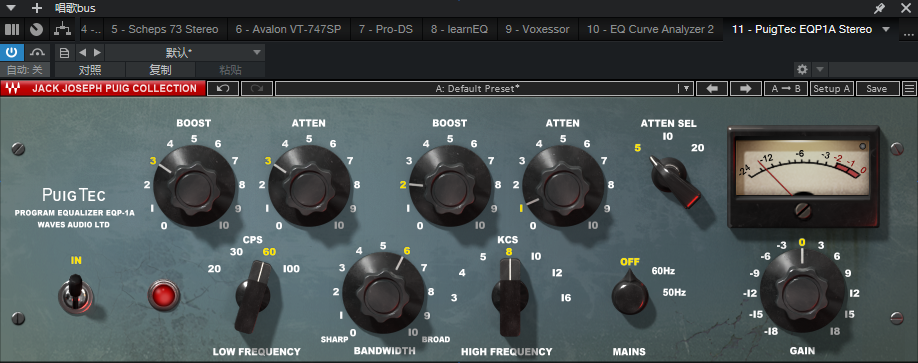
Task: Click the 复制 copy button
Action: coord(160,70)
